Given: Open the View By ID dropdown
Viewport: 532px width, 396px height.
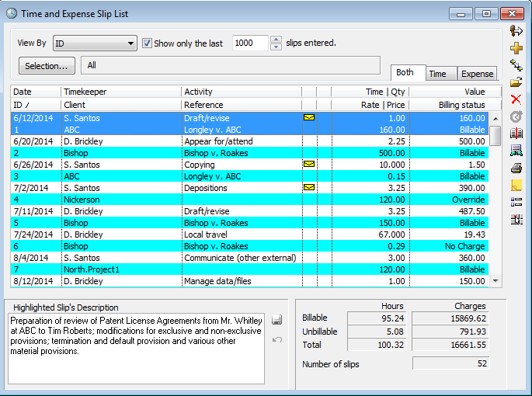Looking at the screenshot, I should (x=95, y=43).
